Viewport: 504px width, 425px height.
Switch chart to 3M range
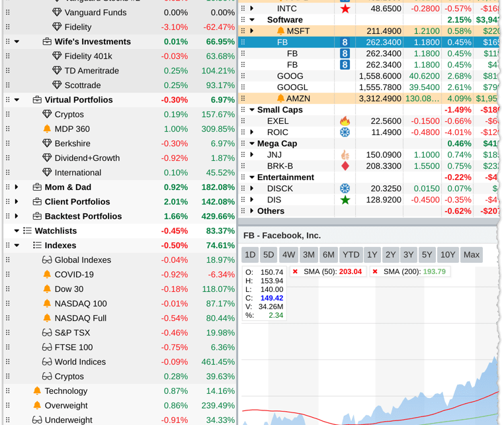(x=309, y=255)
